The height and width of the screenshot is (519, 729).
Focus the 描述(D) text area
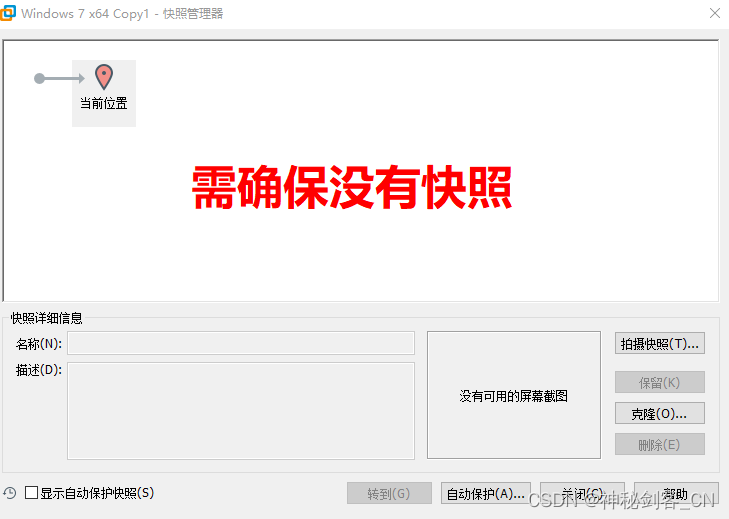pos(241,411)
